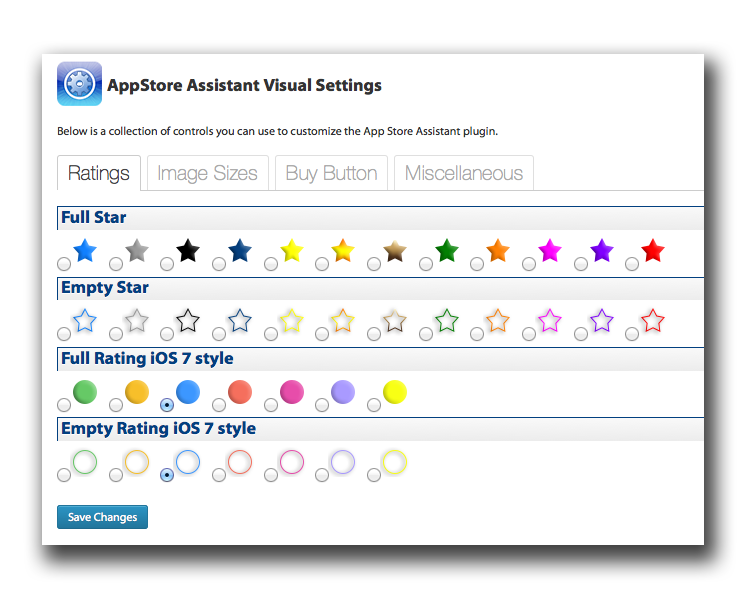Click the Full Rating iOS 7 style heading
746x600 pixels.
147,358
